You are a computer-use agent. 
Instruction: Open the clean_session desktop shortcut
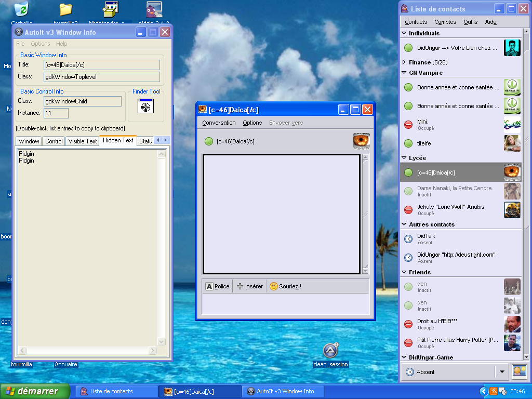330,351
